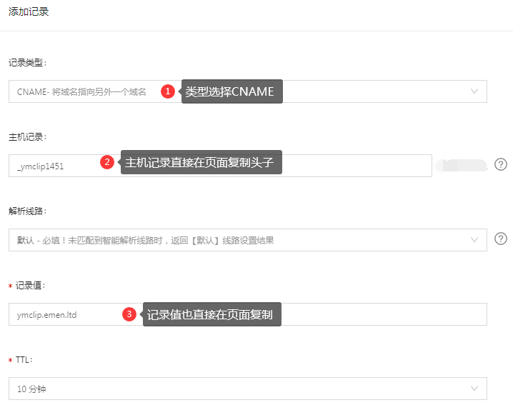Click the red number 1 badge
The width and height of the screenshot is (513, 420).
[x=168, y=91]
